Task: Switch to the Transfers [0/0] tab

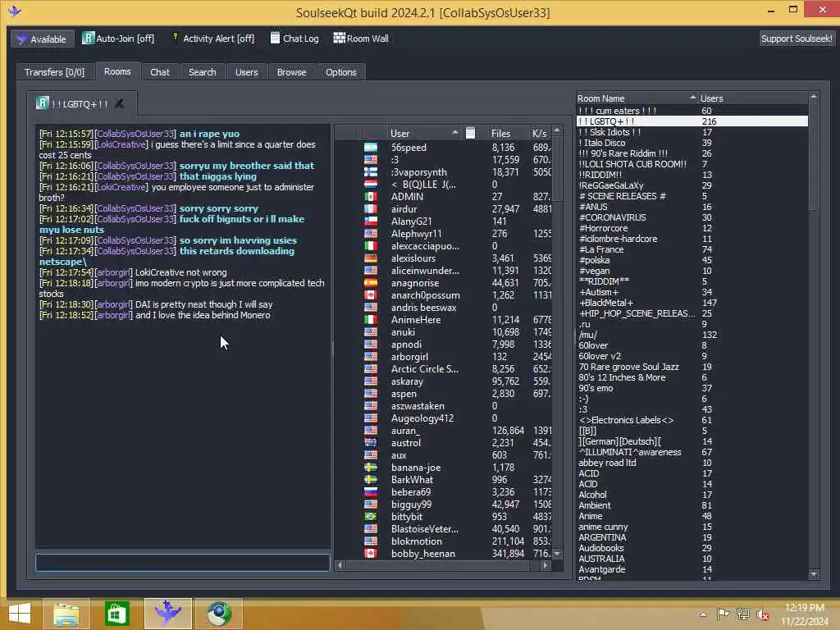Action: coord(54,72)
